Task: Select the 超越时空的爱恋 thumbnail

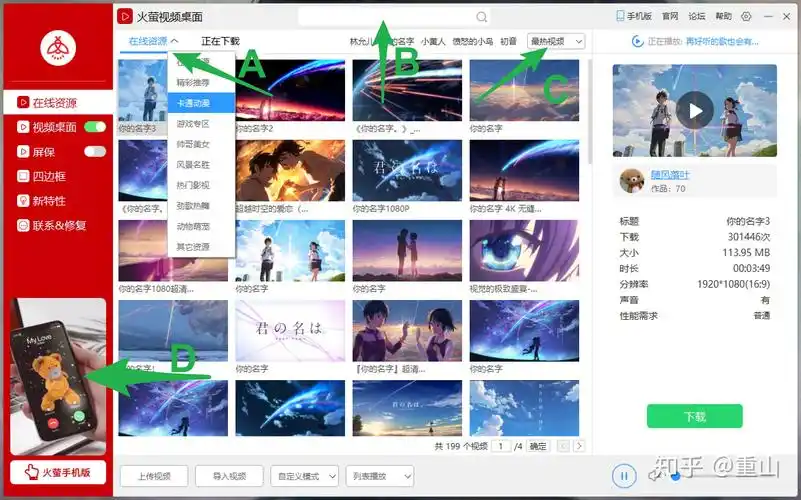Action: (290, 171)
